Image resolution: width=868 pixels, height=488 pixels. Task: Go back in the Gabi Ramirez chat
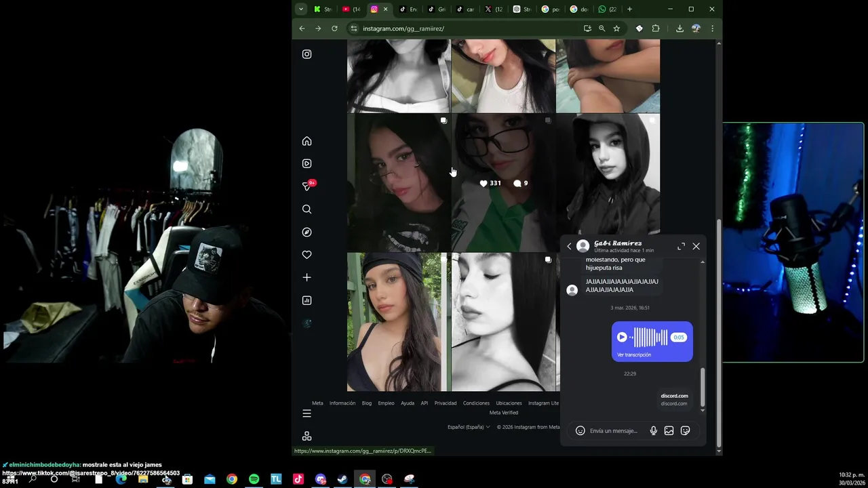(x=569, y=247)
